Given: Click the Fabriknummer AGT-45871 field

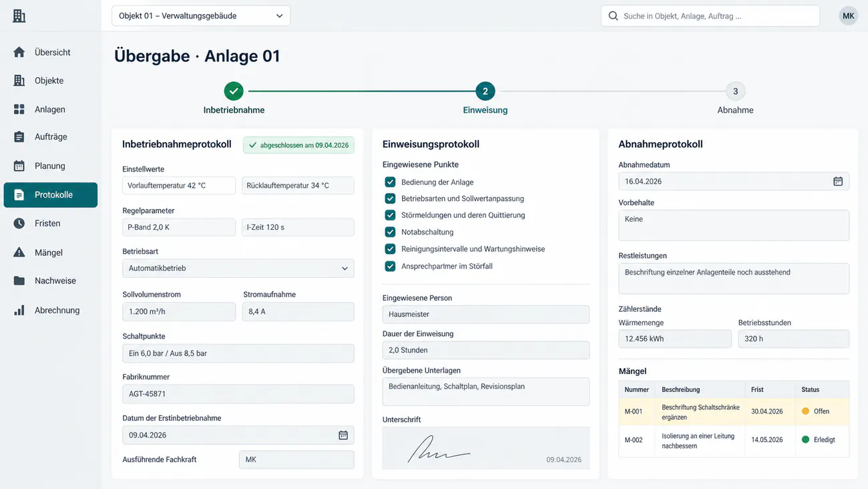Looking at the screenshot, I should (x=238, y=393).
